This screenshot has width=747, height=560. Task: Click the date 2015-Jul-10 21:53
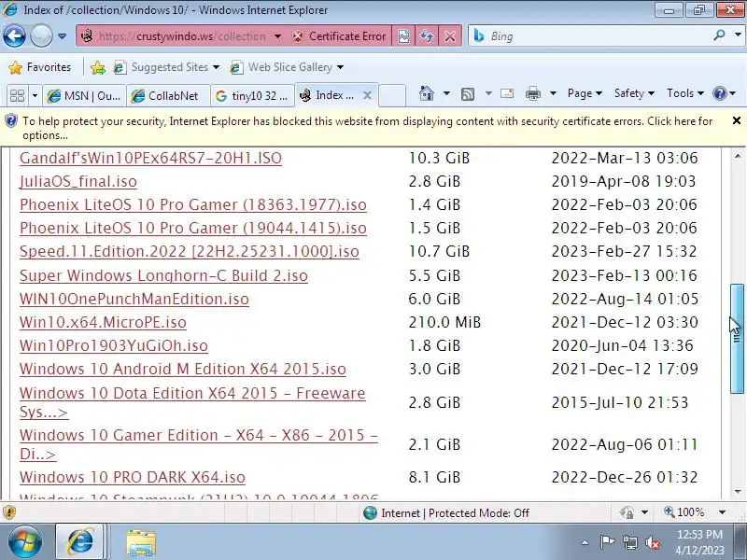(620, 403)
